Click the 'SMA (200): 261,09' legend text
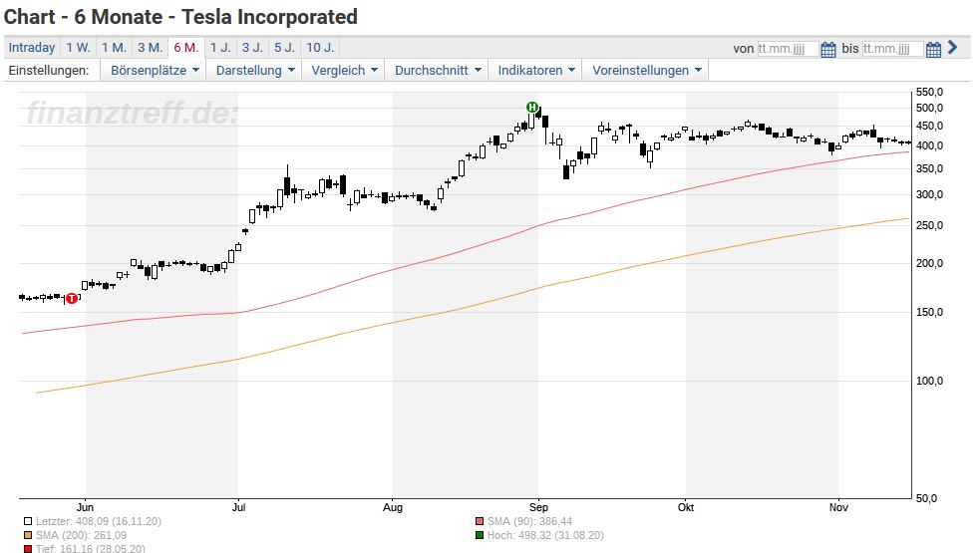 coord(81,535)
